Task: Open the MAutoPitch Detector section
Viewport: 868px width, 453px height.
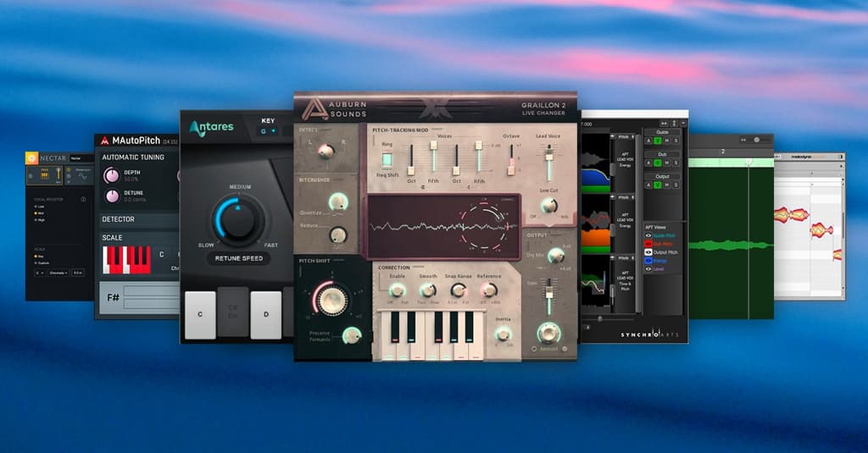Action: [x=137, y=219]
